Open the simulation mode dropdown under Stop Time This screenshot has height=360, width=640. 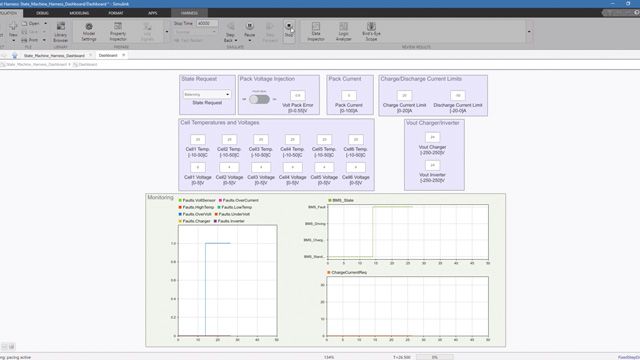pos(195,32)
